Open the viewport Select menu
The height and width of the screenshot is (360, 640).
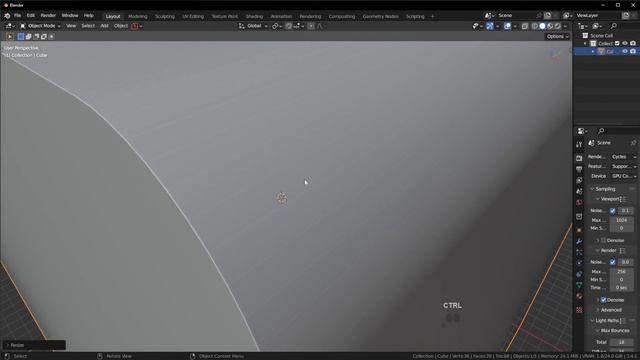pyautogui.click(x=88, y=26)
